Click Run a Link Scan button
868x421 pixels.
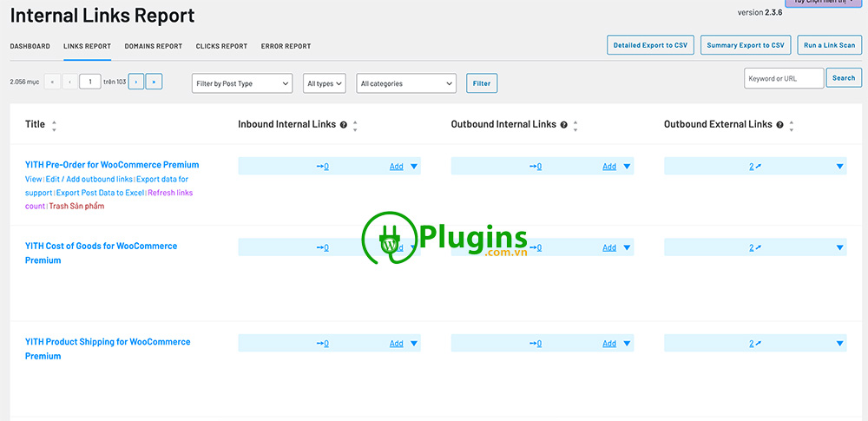click(x=829, y=45)
